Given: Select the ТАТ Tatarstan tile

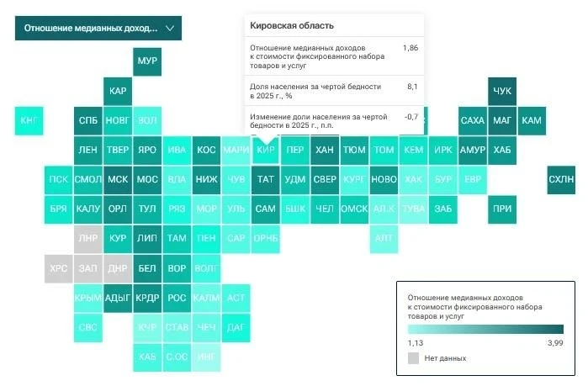Looking at the screenshot, I should click(x=266, y=179).
